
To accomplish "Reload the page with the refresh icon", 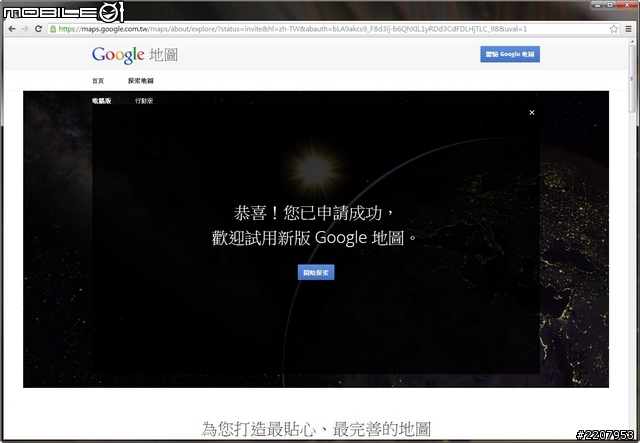I will (38, 29).
